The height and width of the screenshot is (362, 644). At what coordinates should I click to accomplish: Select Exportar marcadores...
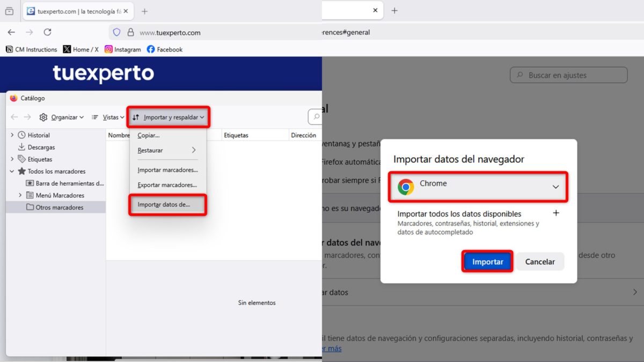(168, 184)
